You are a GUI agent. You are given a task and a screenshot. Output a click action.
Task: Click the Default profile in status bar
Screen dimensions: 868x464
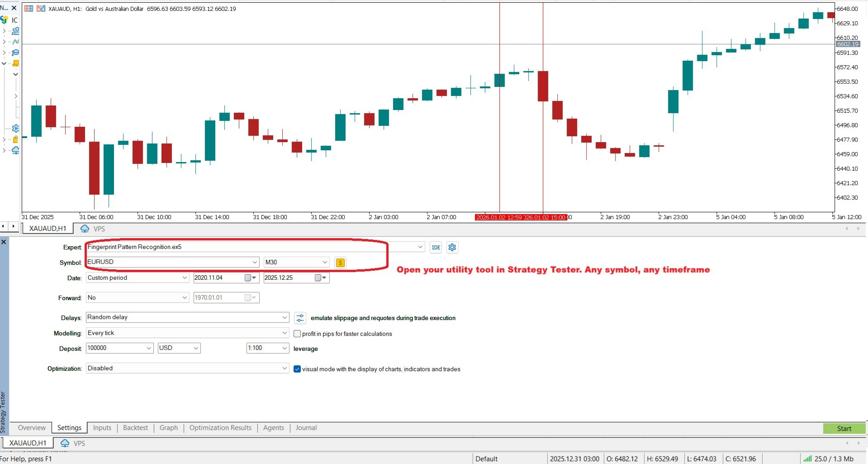pos(486,459)
